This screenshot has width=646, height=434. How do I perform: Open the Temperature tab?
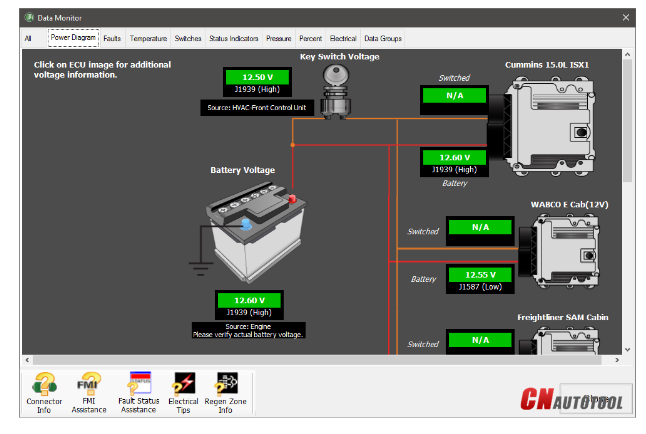tap(148, 38)
